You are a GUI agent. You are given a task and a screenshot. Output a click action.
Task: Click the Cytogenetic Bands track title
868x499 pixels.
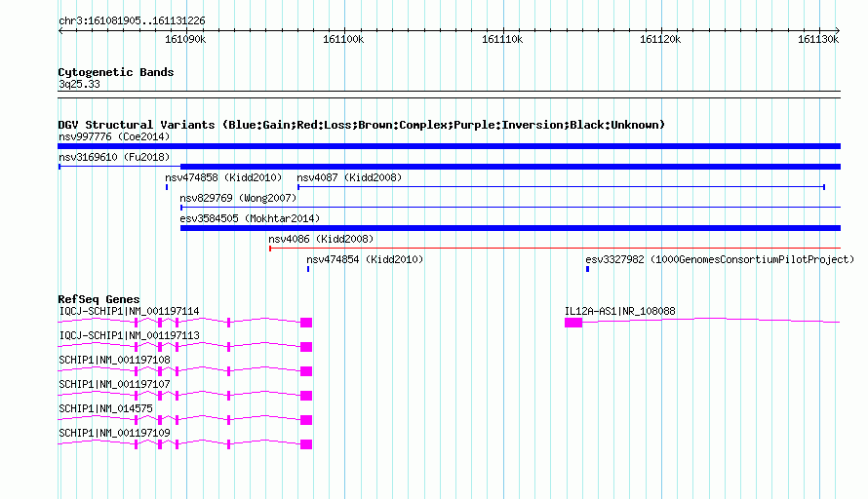(x=116, y=72)
